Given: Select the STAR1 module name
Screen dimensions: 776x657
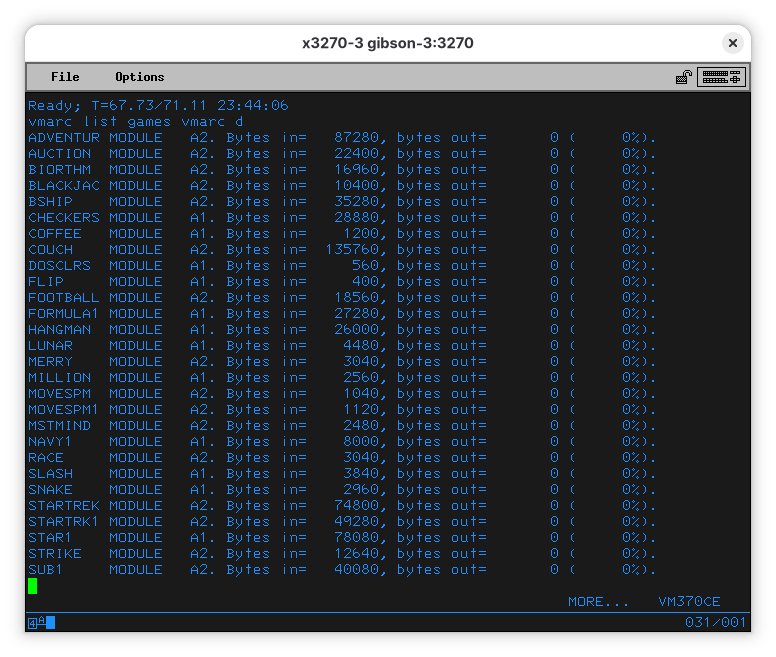Looking at the screenshot, I should 49,538.
